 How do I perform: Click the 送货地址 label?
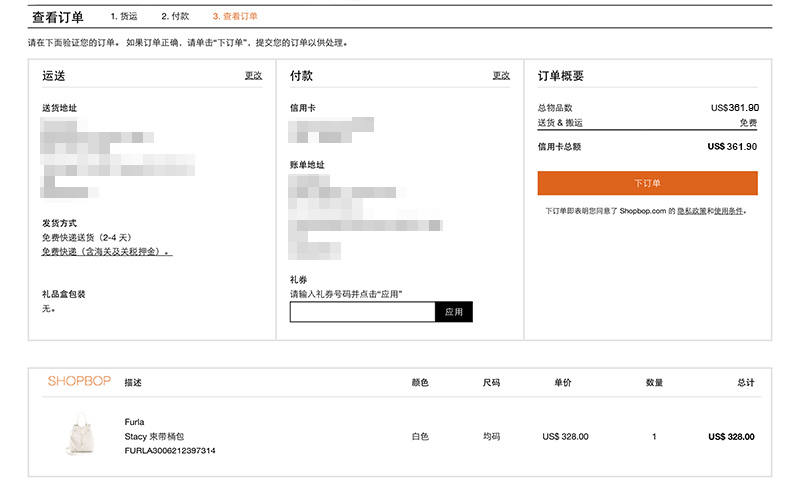pos(60,108)
